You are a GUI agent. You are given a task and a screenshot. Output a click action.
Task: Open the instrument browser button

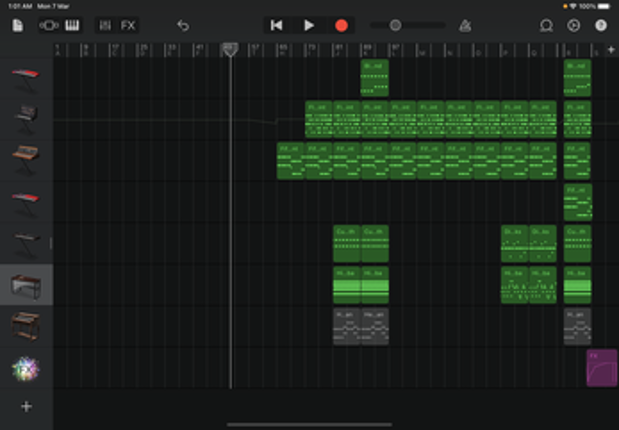(49, 25)
